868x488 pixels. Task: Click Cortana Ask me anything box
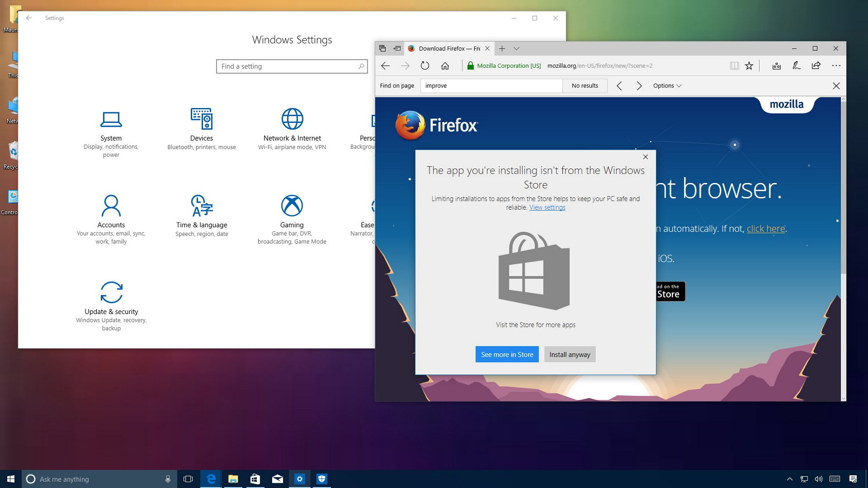pyautogui.click(x=98, y=479)
